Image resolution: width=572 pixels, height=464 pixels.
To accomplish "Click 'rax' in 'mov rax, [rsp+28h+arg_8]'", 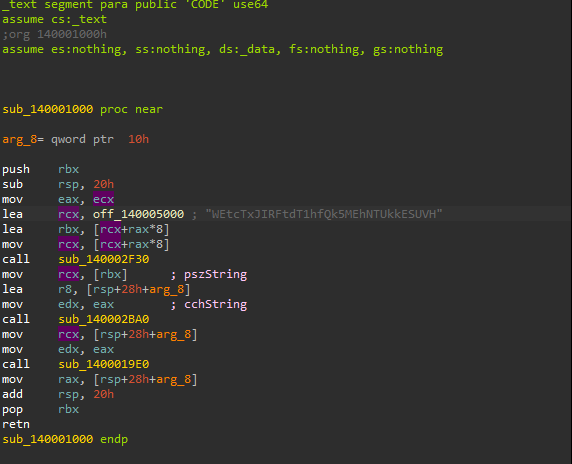I will [x=69, y=379].
